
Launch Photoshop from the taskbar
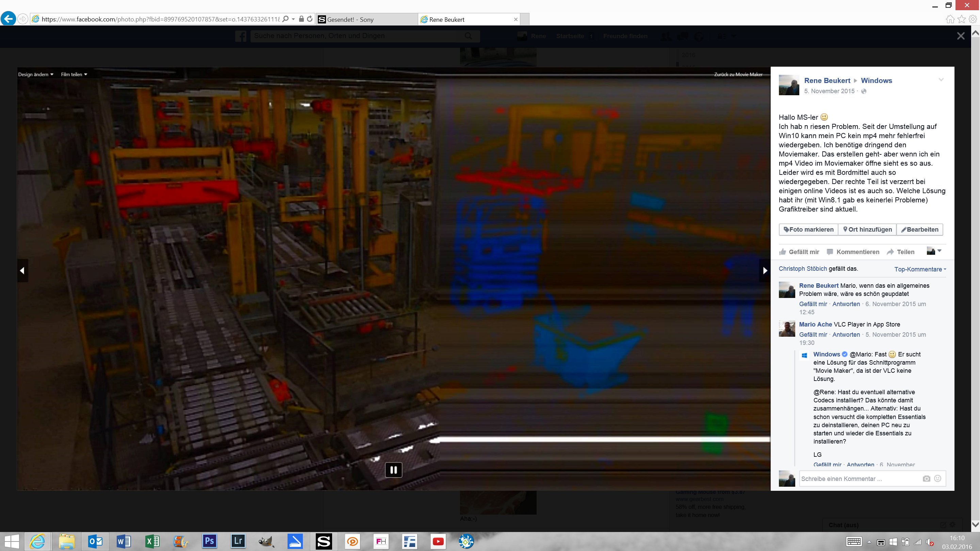(x=209, y=541)
